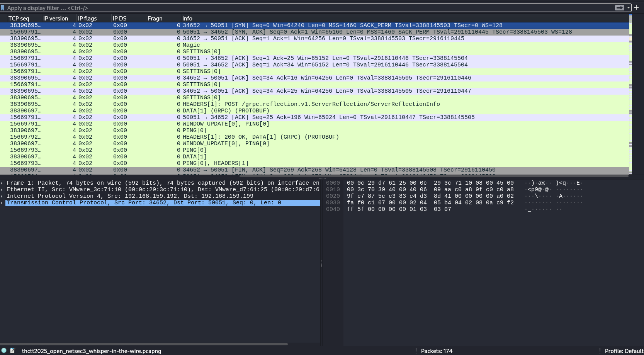Viewport: 644px width, 355px height.
Task: Expand the Ethernet II details tree
Action: [2, 190]
